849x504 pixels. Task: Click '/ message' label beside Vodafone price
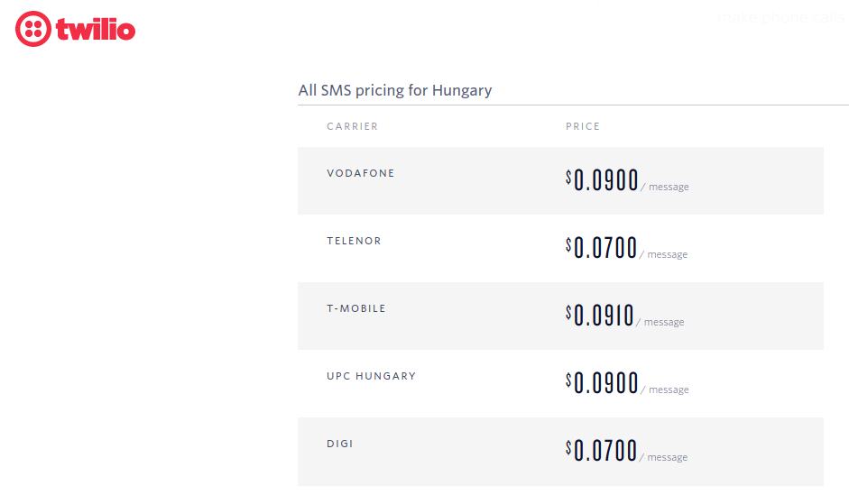coord(665,187)
